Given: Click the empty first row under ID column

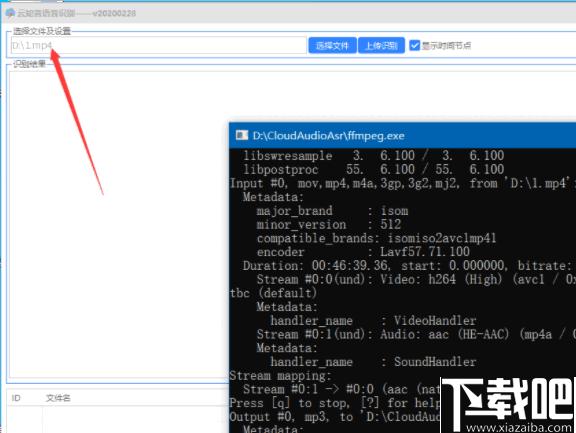Looking at the screenshot, I should [24, 419].
